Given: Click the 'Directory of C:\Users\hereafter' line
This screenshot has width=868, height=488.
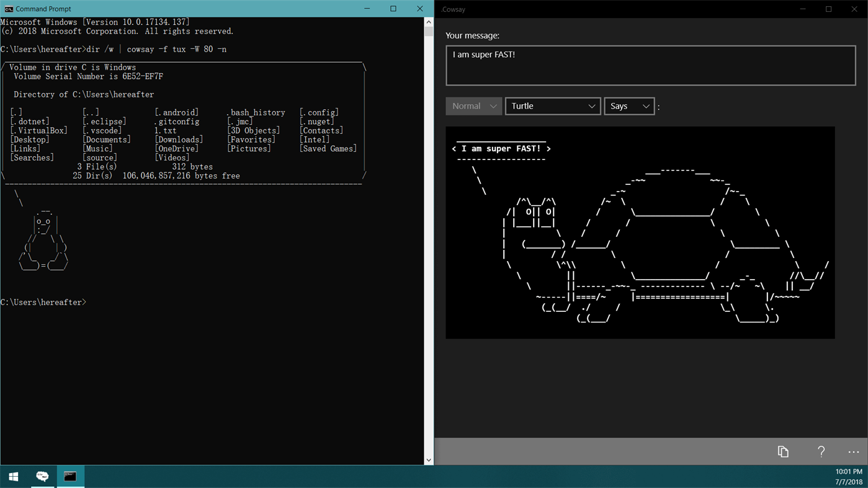Looking at the screenshot, I should (84, 94).
